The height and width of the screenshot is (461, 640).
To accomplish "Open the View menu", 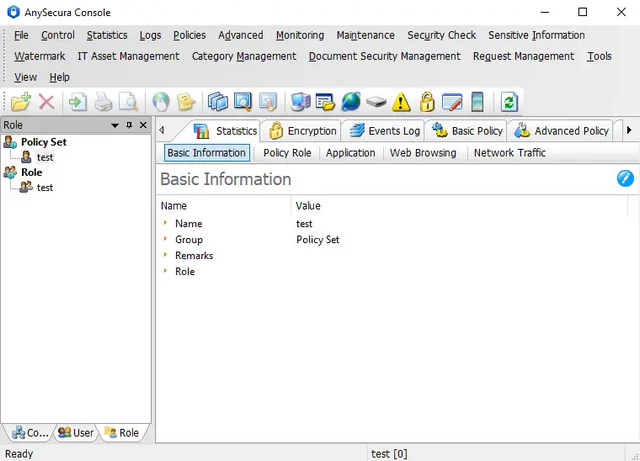I will coord(25,77).
